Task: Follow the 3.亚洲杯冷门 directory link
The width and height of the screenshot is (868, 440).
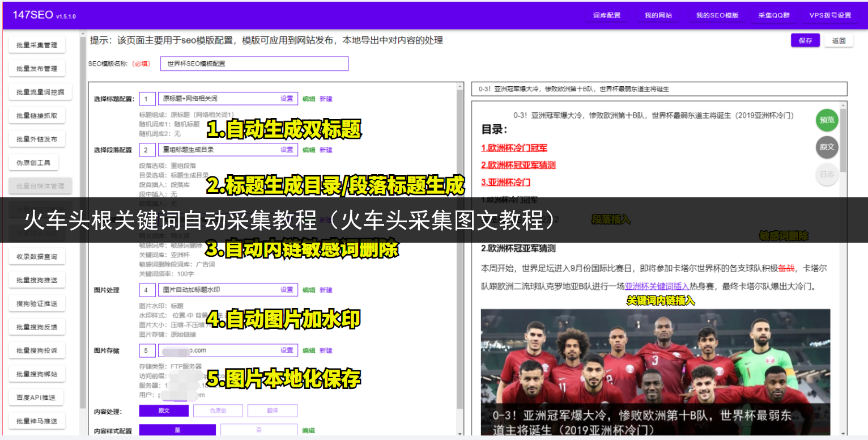Action: pos(505,182)
